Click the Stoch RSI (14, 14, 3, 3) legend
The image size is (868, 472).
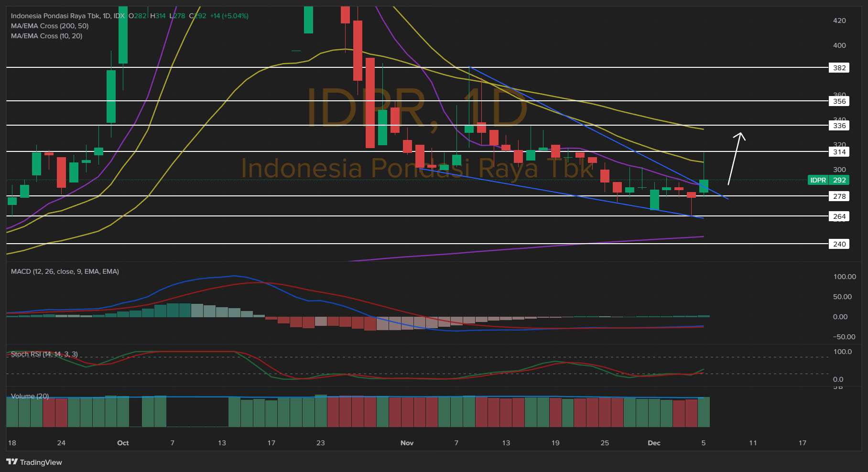(x=44, y=354)
